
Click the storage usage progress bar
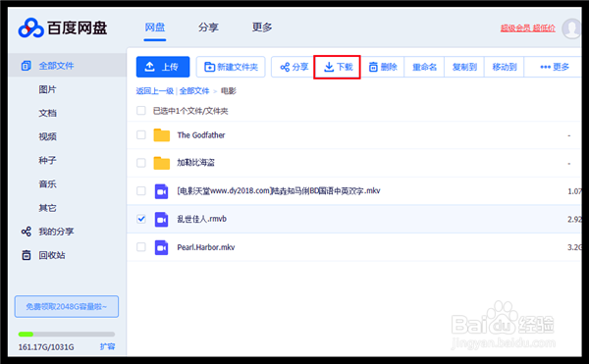pos(67,334)
